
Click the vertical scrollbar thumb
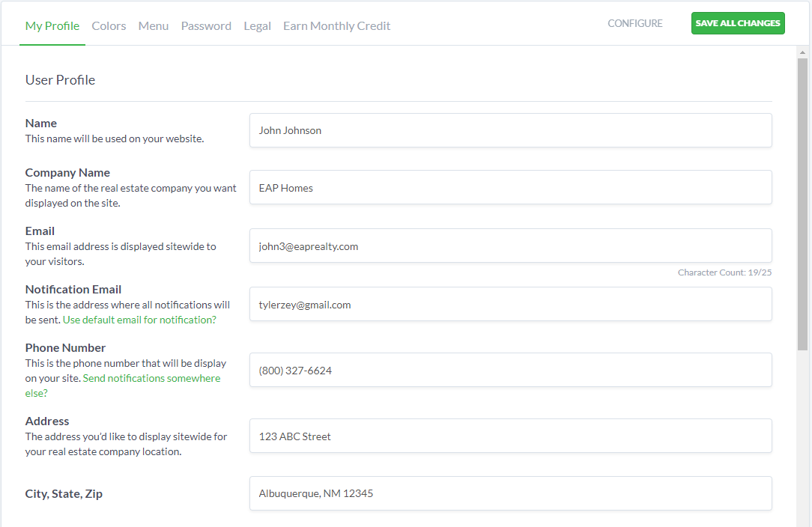click(x=803, y=202)
